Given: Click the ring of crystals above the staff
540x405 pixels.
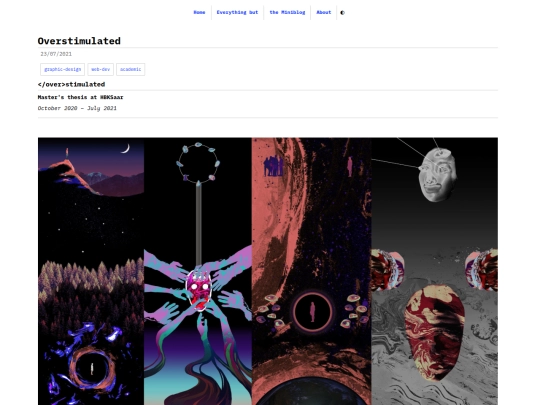Looking at the screenshot, I should click(x=198, y=163).
